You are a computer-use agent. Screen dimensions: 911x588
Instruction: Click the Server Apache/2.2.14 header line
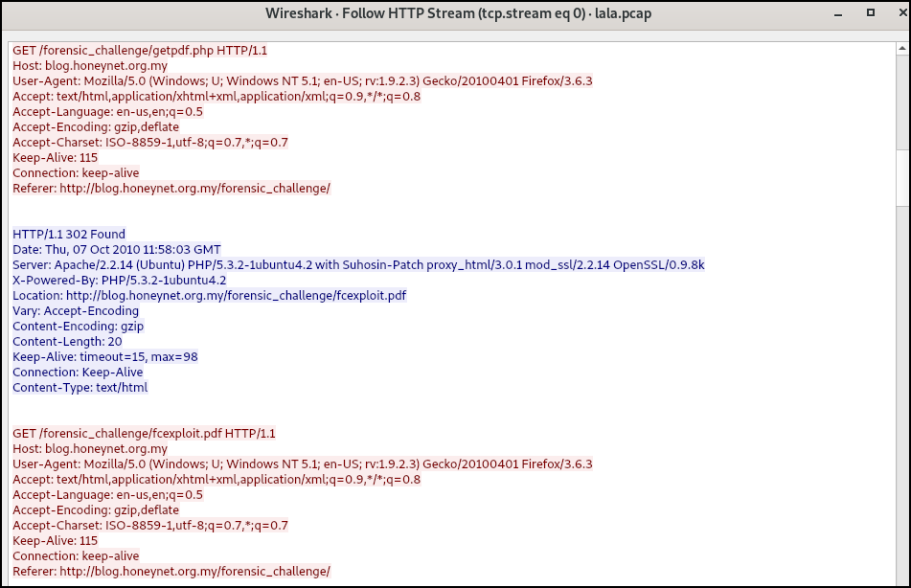click(358, 264)
